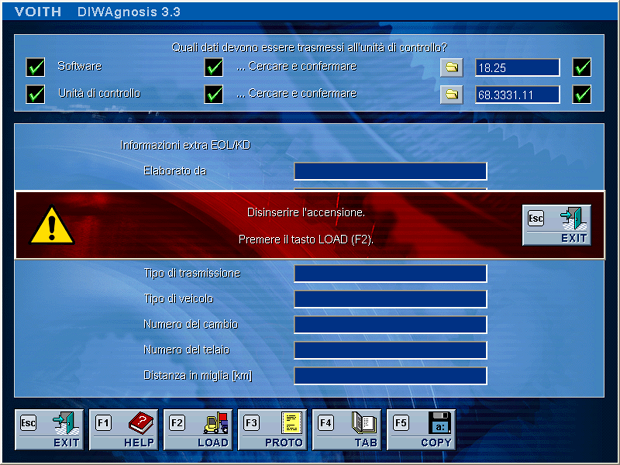The width and height of the screenshot is (620, 465).
Task: Click the 'Unità di controllo' label text
Action: (99, 93)
